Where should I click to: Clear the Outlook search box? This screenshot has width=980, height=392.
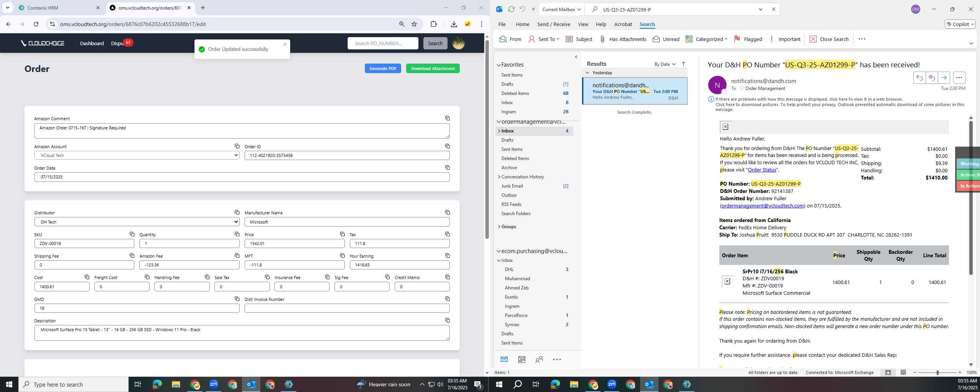pyautogui.click(x=773, y=9)
